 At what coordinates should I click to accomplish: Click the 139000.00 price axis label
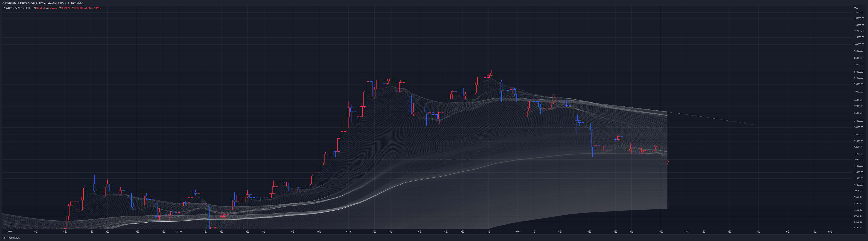pyautogui.click(x=859, y=25)
